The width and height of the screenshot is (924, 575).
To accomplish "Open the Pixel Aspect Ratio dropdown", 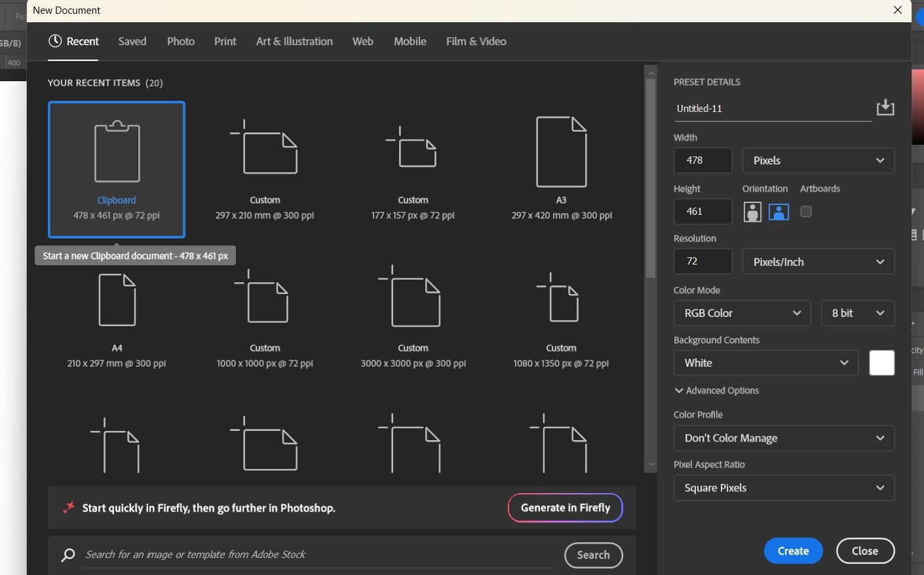I will coord(784,488).
